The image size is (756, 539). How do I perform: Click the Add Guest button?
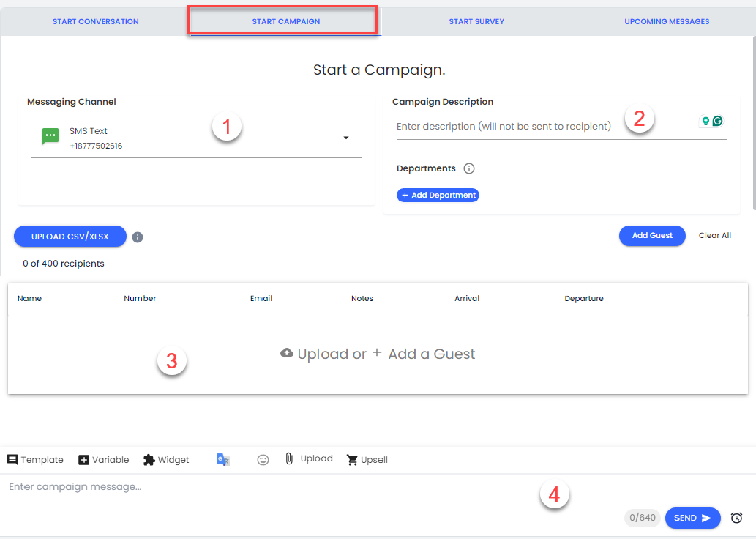[651, 236]
